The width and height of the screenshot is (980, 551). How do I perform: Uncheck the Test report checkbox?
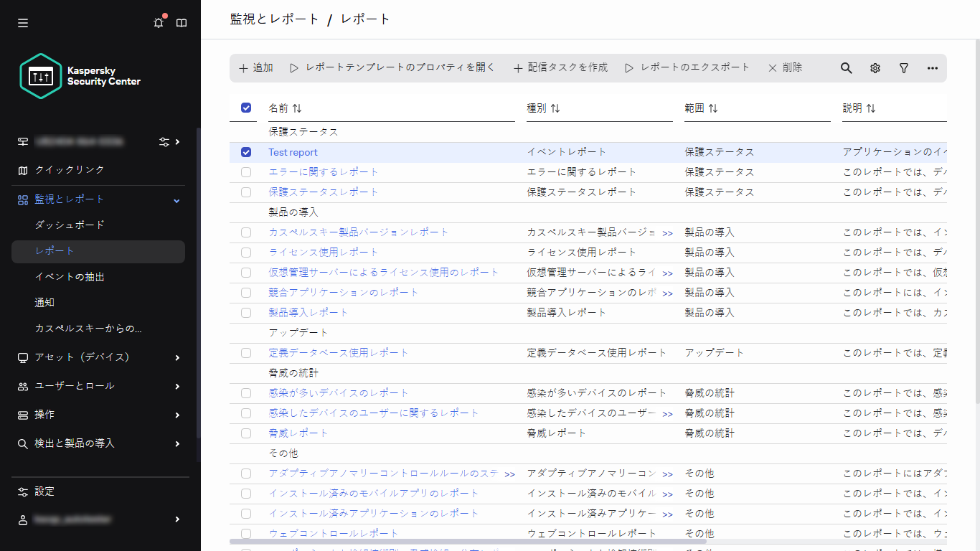pyautogui.click(x=246, y=151)
